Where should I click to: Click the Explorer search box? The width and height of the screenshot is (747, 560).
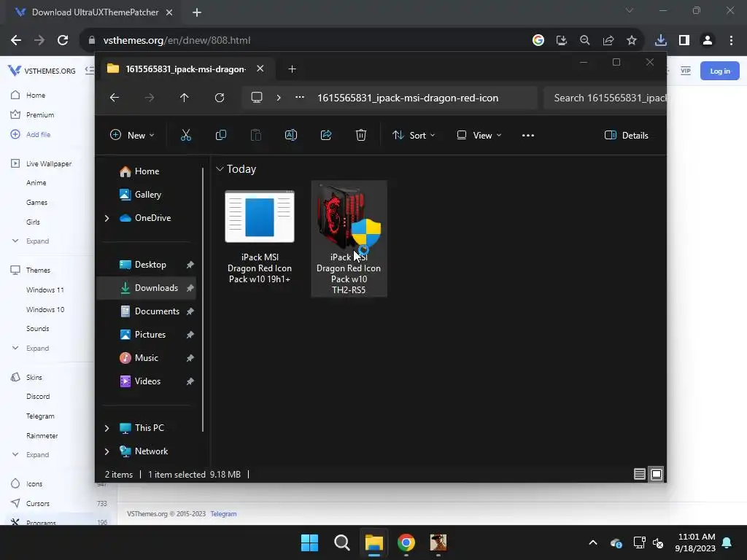point(605,98)
